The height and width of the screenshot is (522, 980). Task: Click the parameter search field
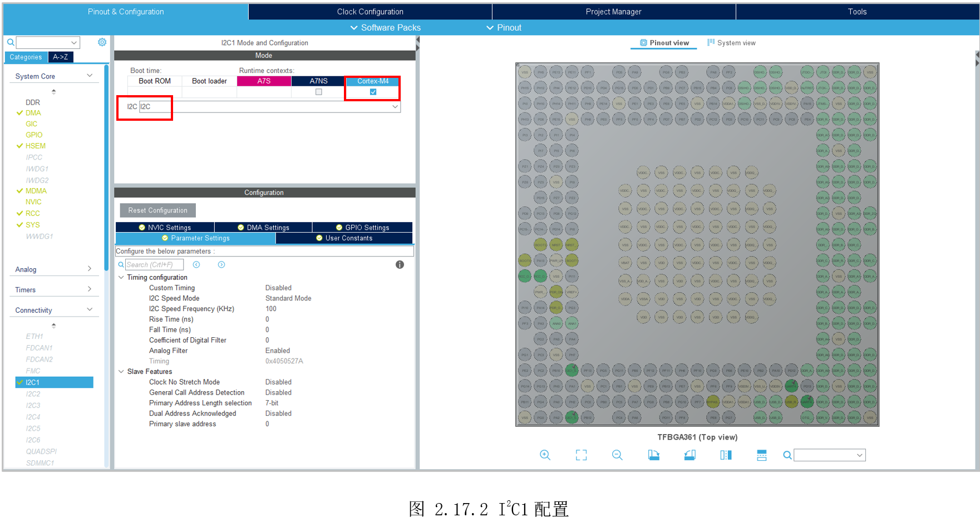[154, 265]
